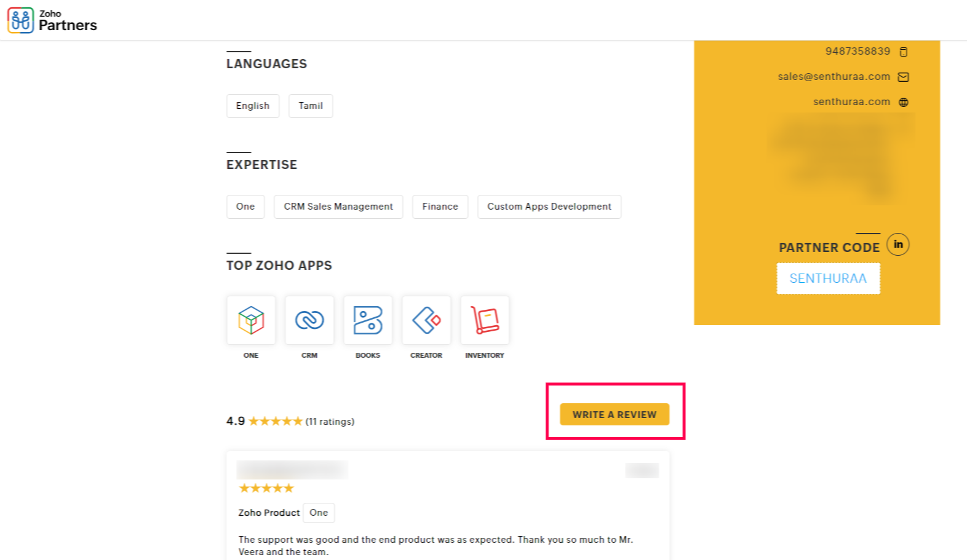The height and width of the screenshot is (560, 967).
Task: Click the EXPERTISE heading
Action: (262, 165)
